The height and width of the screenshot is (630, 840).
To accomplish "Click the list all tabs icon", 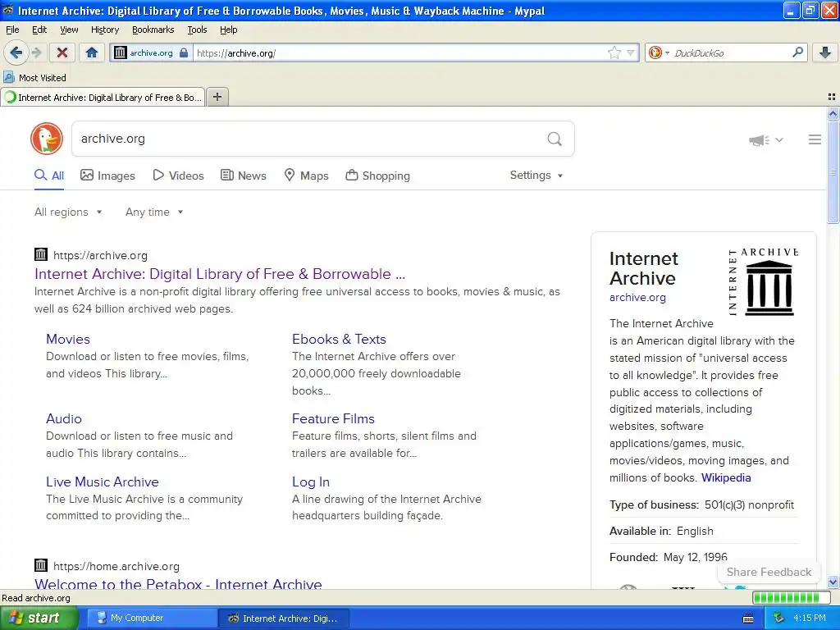I will tap(832, 97).
